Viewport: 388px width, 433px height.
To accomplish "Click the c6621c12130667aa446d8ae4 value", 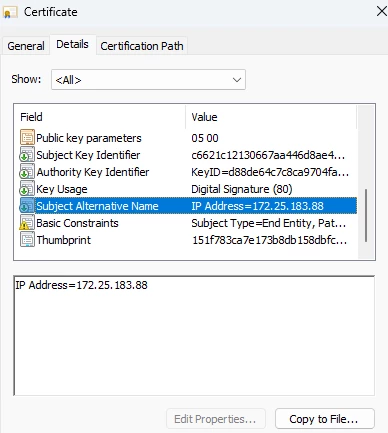I will tap(268, 155).
